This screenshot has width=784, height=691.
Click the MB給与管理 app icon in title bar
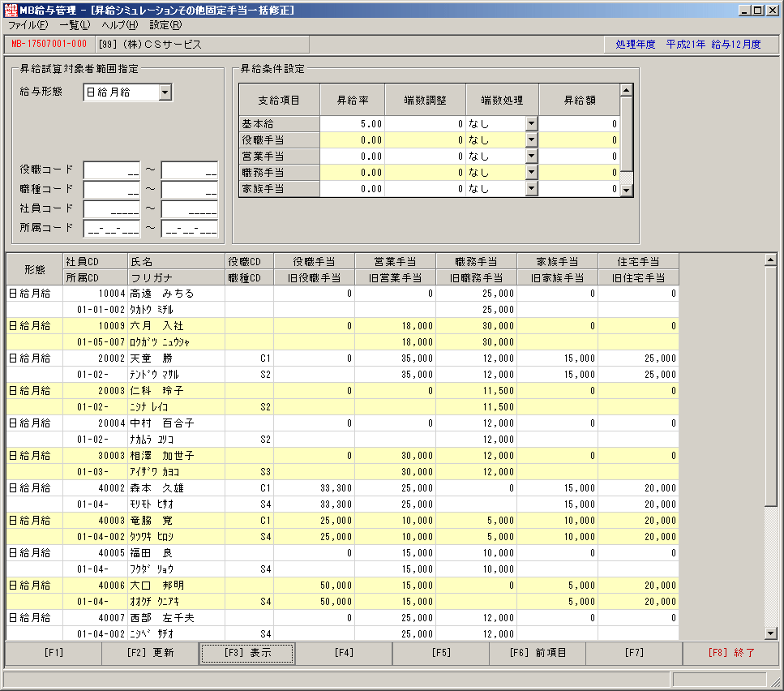point(10,10)
